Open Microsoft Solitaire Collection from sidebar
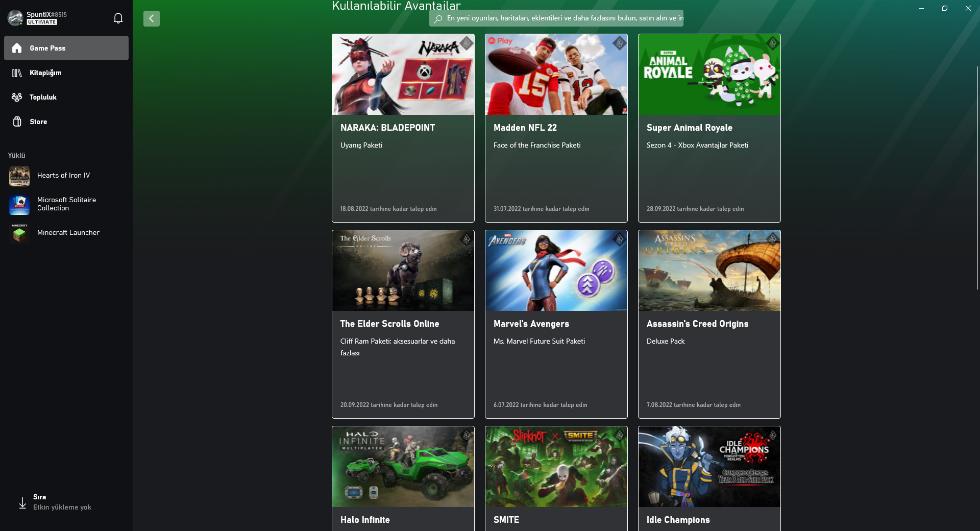980x531 pixels. click(x=66, y=204)
